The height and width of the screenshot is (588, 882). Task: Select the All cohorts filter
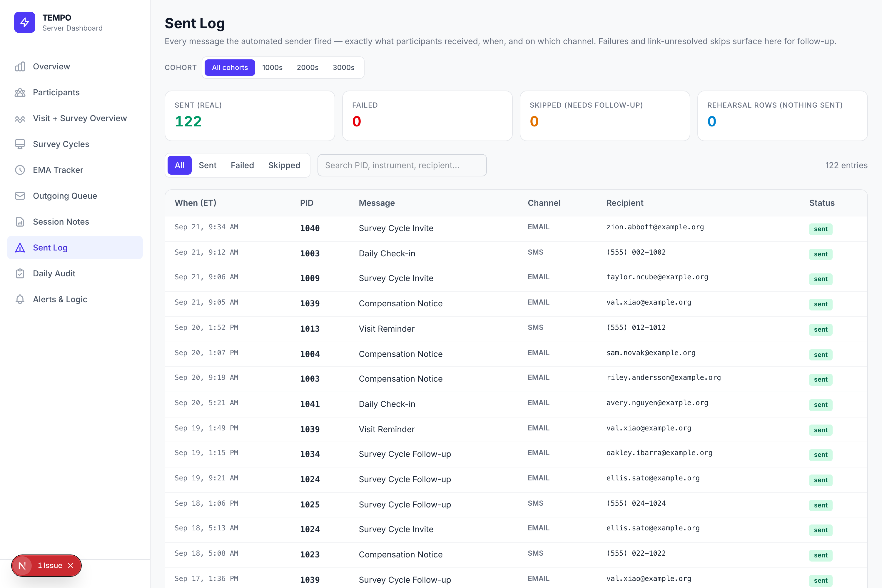(230, 68)
